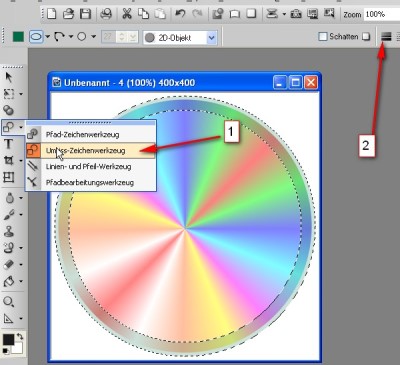This screenshot has width=400, height=365.
Task: Click the New document icon
Action: [x=51, y=14]
